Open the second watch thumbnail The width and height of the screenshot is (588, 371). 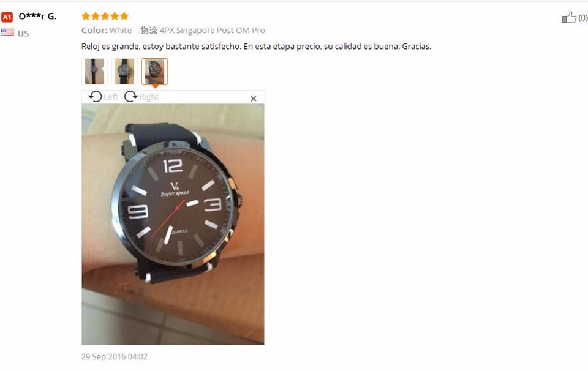[124, 71]
